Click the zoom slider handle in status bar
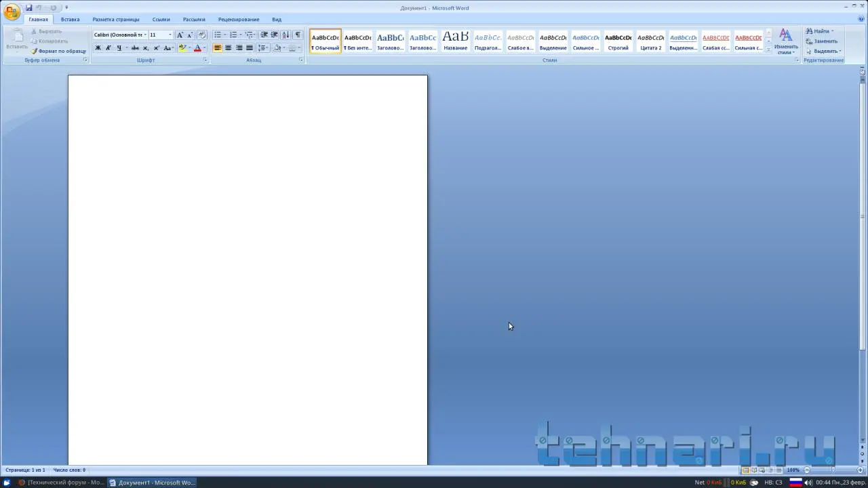The width and height of the screenshot is (868, 488). 833,470
